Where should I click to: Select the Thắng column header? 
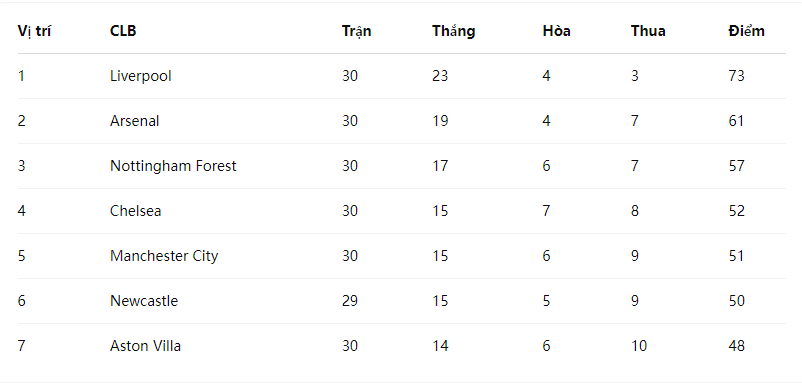tap(454, 31)
